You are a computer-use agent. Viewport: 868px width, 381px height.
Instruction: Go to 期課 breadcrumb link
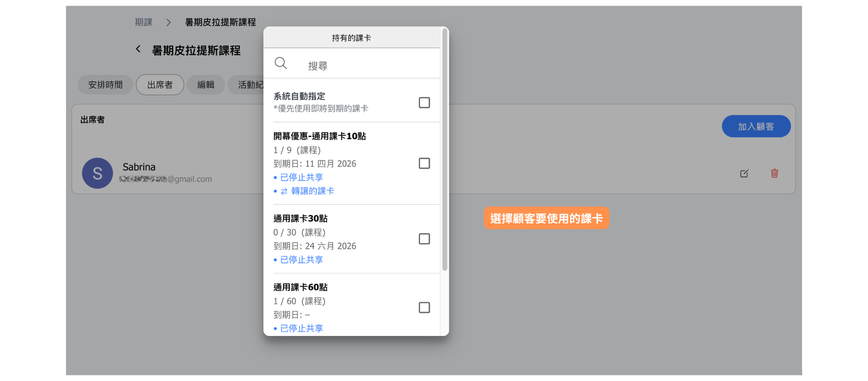click(x=144, y=22)
